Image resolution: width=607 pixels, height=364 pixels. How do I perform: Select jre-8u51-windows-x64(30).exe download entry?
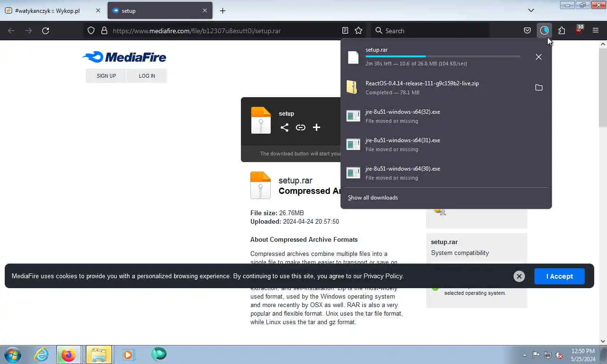[x=446, y=173]
